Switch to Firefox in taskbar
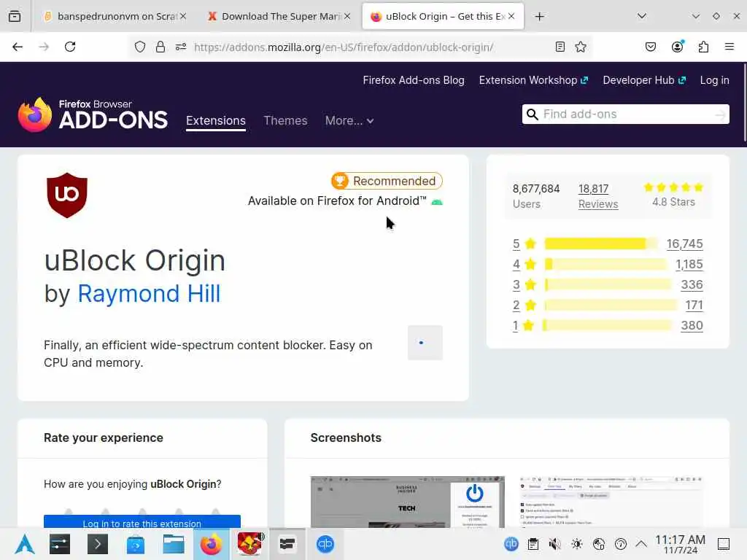747x560 pixels. pyautogui.click(x=212, y=544)
